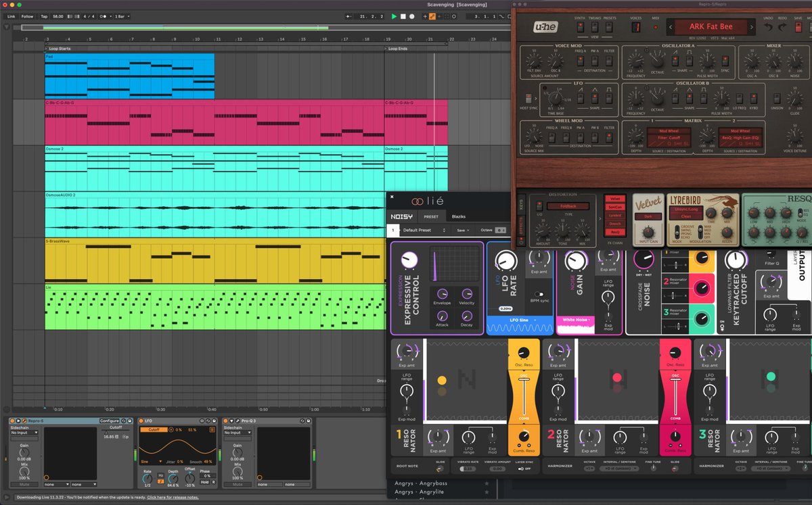The height and width of the screenshot is (505, 812).
Task: Click the Configure button on Repro-5 device
Action: pyautogui.click(x=110, y=420)
